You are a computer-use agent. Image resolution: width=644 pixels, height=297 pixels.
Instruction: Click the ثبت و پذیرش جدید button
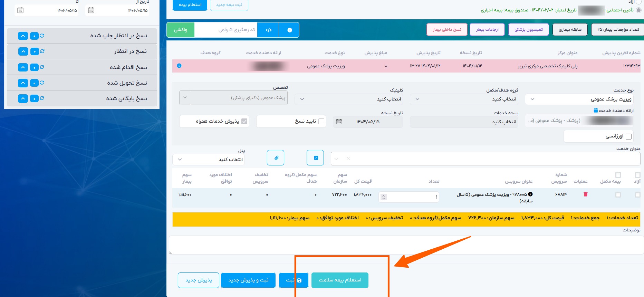(248, 280)
